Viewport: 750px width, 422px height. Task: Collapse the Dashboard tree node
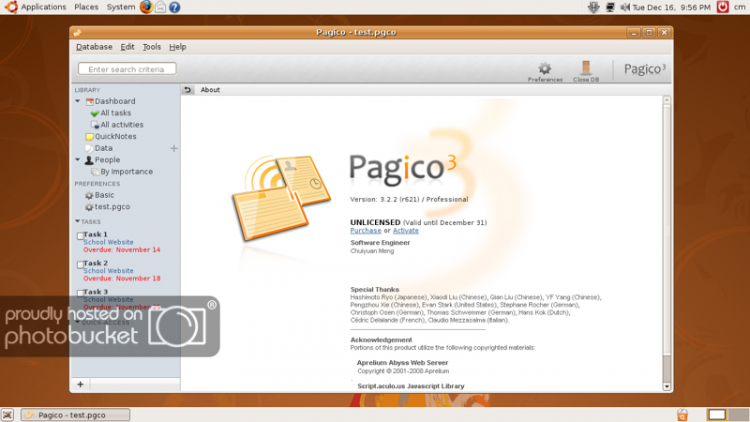(x=78, y=101)
